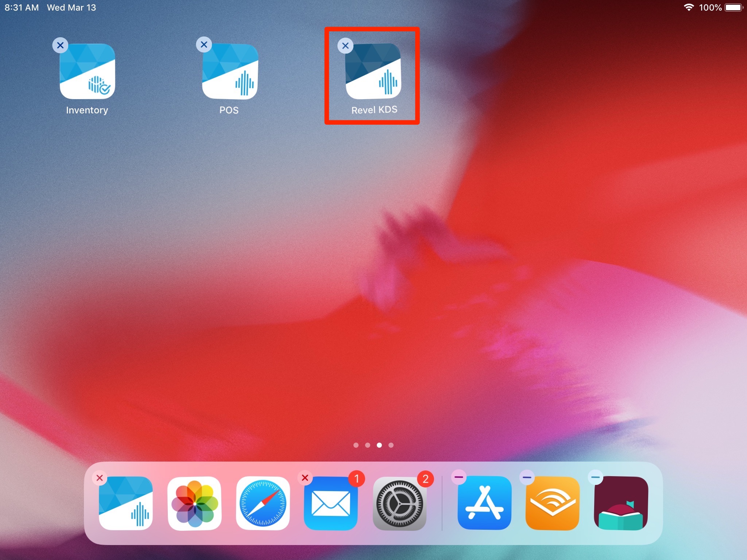Remove Libby from recents via minus badge
The image size is (747, 560).
point(596,477)
